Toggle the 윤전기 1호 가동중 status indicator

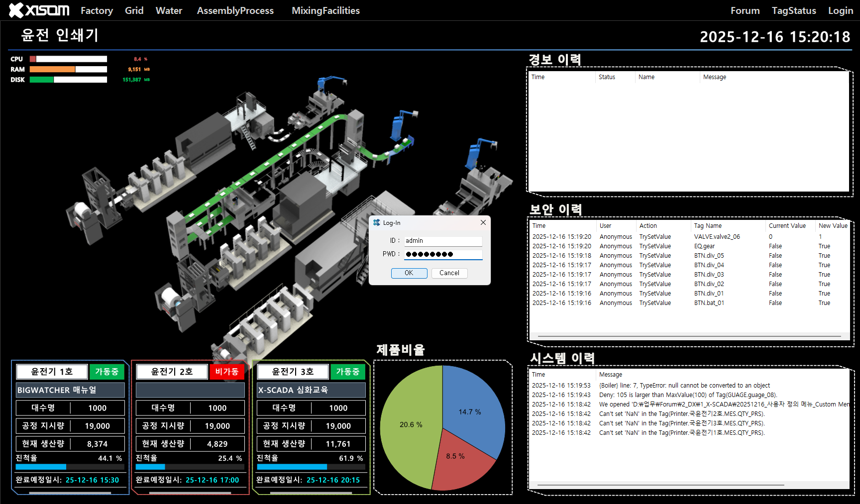pos(107,372)
